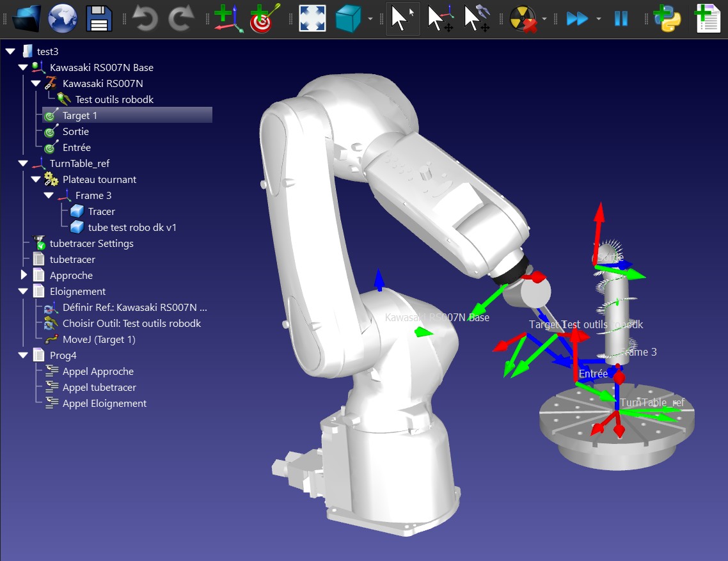Viewport: 728px width, 561px height.
Task: Fit all objects in the view
Action: coord(312,19)
